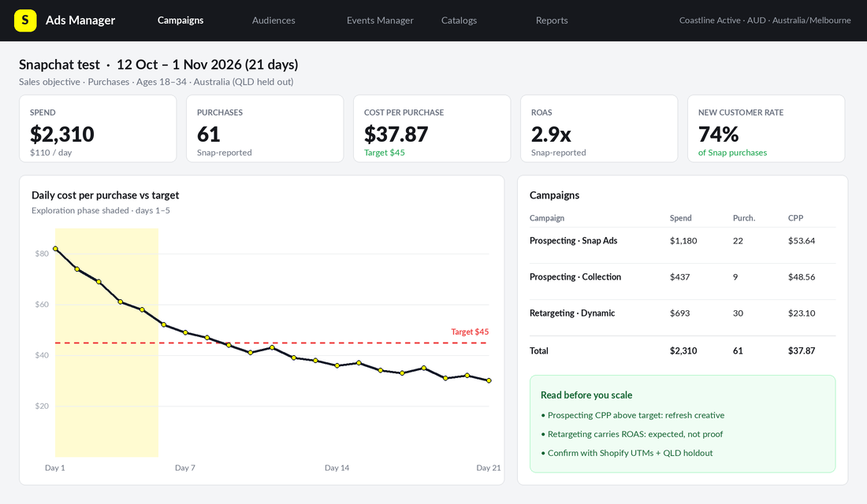Click the $53.64 CPP cell
The height and width of the screenshot is (504, 867).
tap(802, 241)
